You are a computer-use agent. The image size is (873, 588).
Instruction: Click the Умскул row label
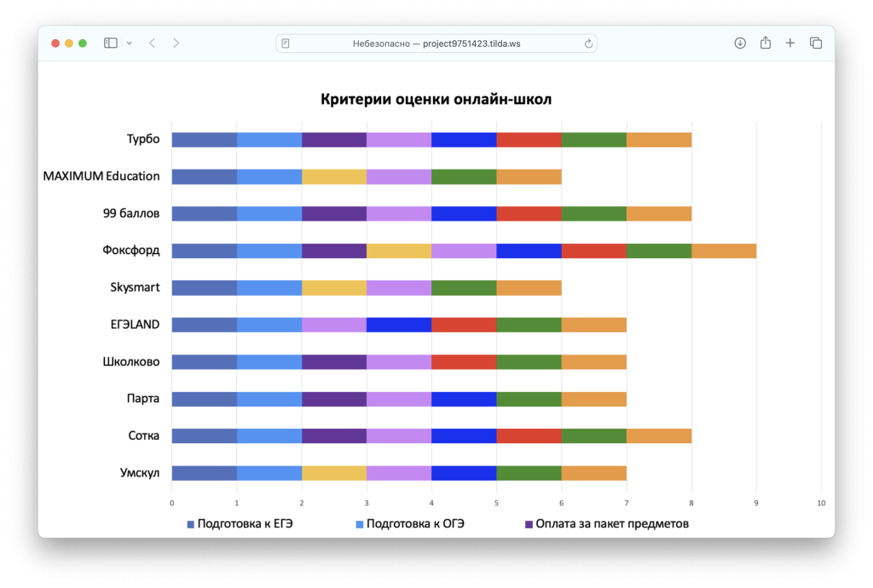pos(140,473)
